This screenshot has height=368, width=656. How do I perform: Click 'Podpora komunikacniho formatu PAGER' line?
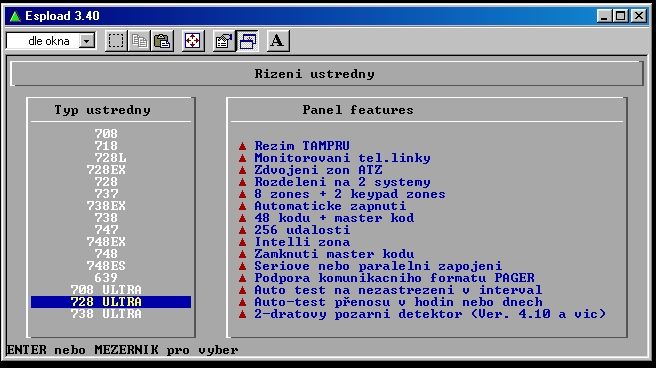coord(395,278)
